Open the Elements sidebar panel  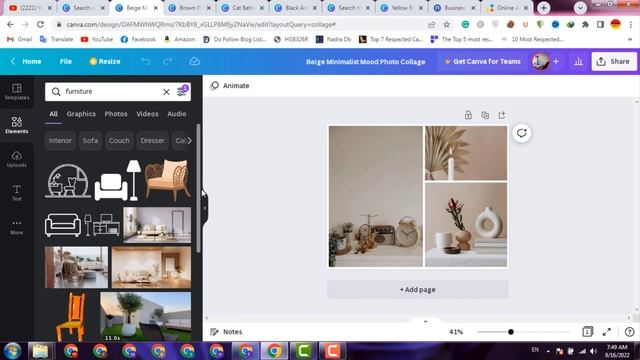[17, 125]
